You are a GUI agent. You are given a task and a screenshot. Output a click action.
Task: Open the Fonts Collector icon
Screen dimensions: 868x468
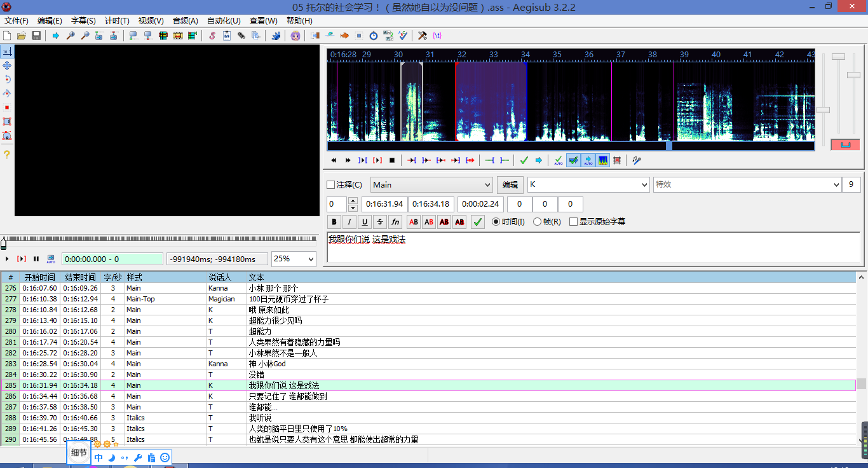click(x=255, y=36)
